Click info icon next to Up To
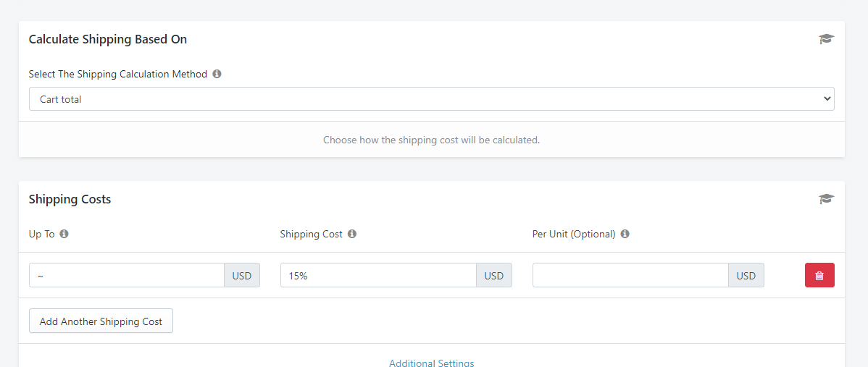868x367 pixels. 64,234
